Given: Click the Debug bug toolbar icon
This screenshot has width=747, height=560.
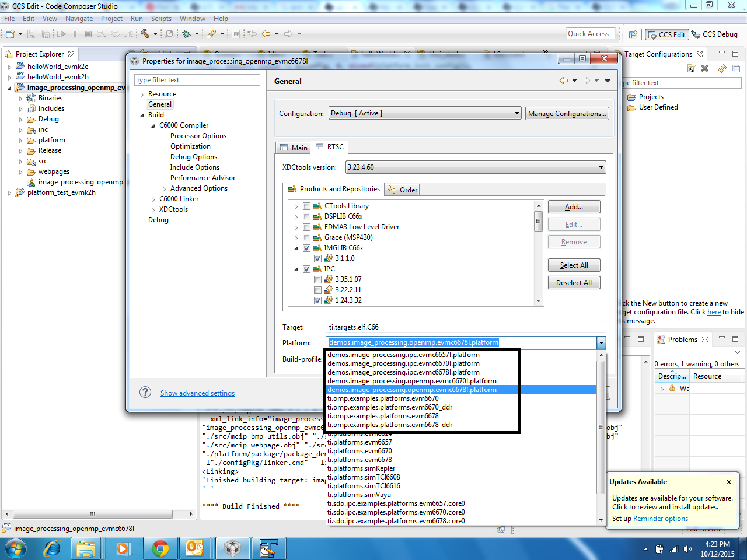Looking at the screenshot, I should tap(186, 34).
